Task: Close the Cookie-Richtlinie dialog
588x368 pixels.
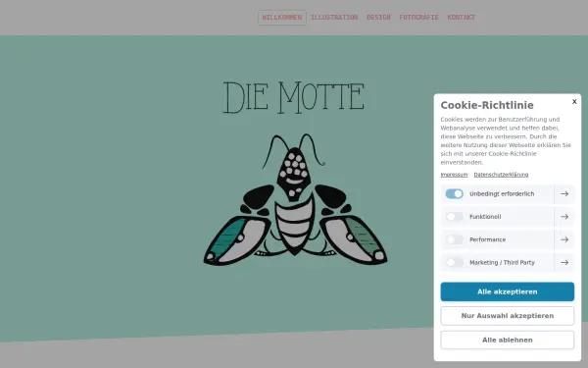Action: click(574, 102)
